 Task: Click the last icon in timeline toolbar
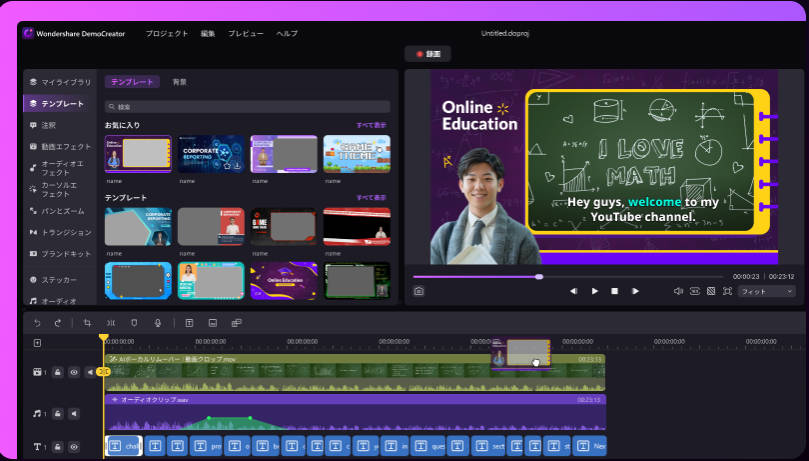(x=236, y=323)
